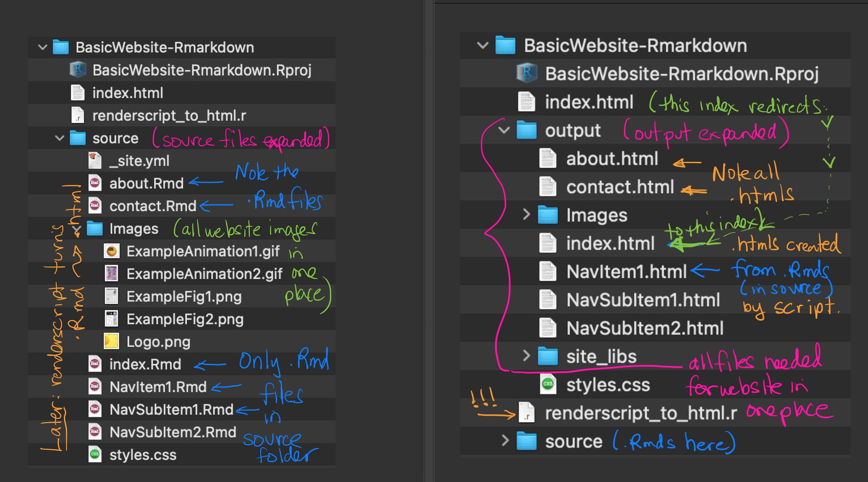Viewport: 868px width, 482px height.
Task: Collapse the right BasicWebsite-Rmarkdown root folder
Action: (x=483, y=46)
